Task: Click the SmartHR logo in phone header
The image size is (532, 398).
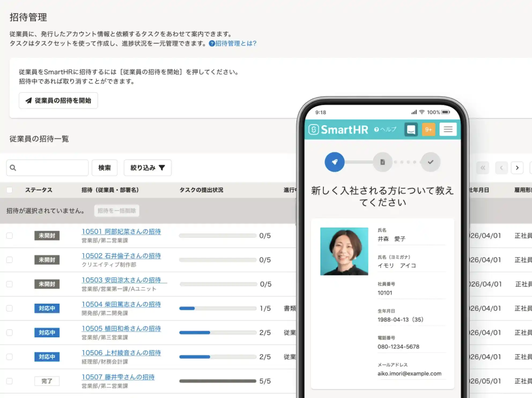Action: [x=338, y=130]
